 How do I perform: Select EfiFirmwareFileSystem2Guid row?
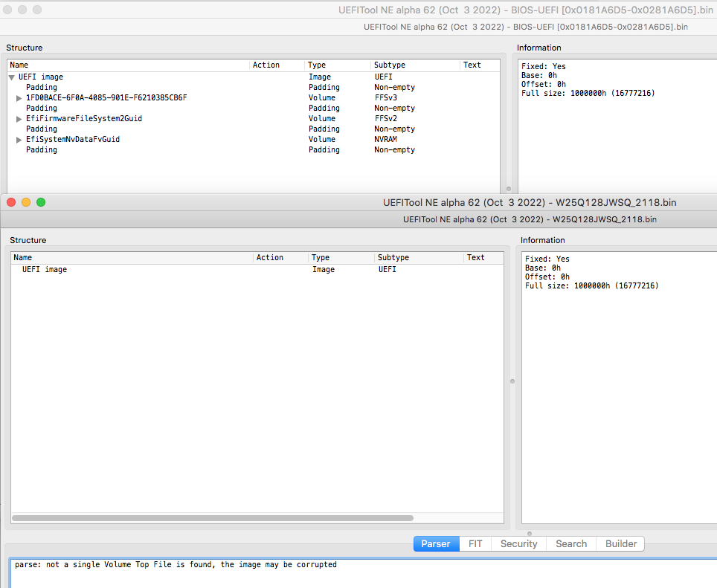tap(254, 118)
